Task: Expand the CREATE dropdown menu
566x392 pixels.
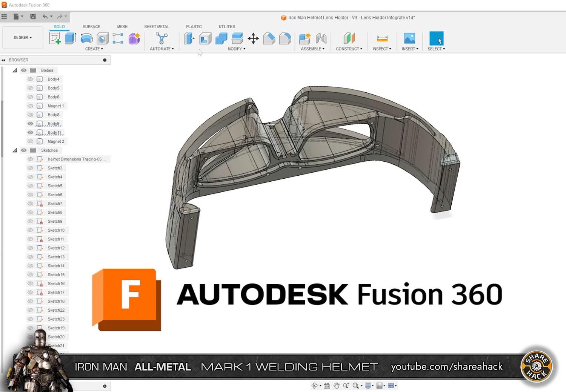Action: click(94, 49)
